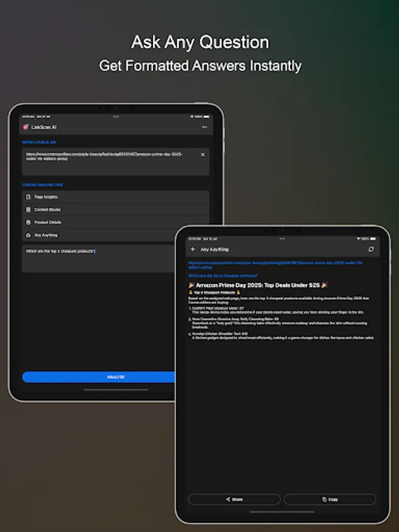399x532 pixels.
Task: Select the Page Insights analysis type
Action: [x=116, y=197]
